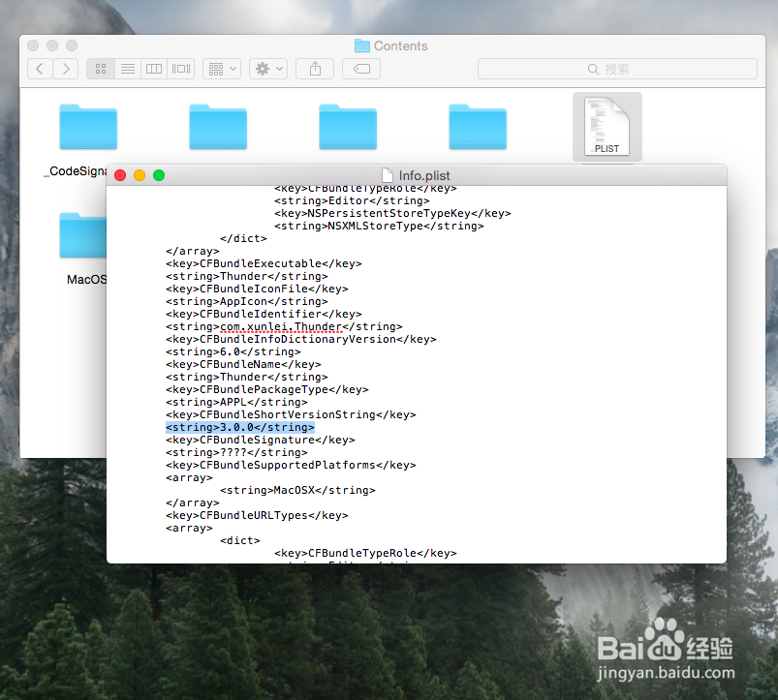Click the Edit Tags button in Finder toolbar
This screenshot has width=778, height=700.
tap(361, 69)
